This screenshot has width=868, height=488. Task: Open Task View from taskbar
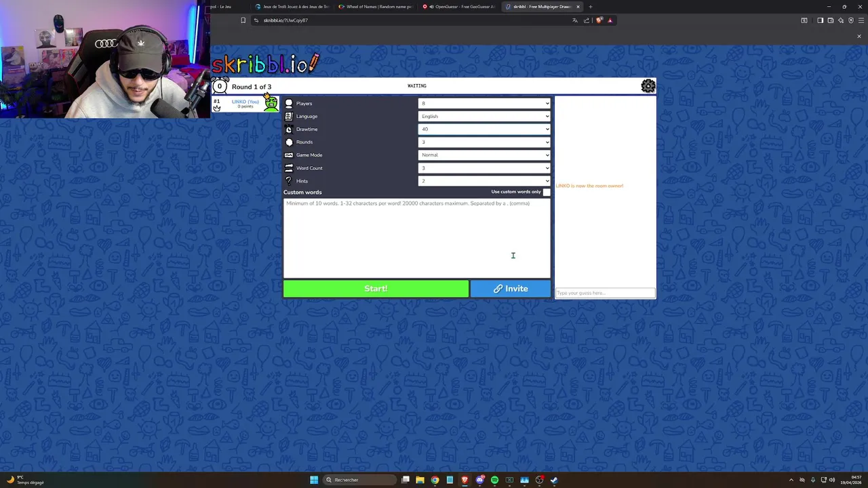click(x=405, y=480)
